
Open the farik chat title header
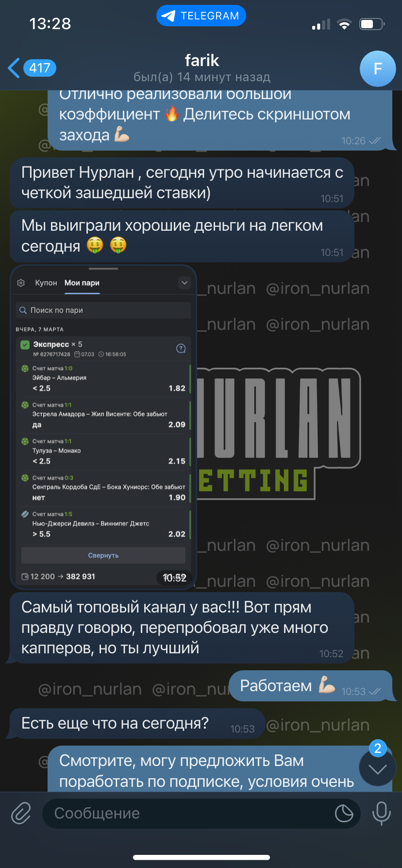[202, 68]
